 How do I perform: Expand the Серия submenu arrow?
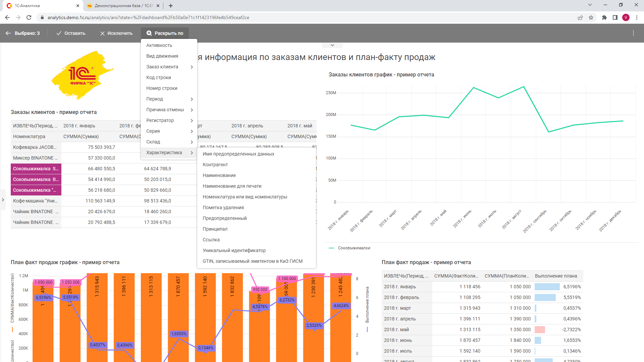coord(192,131)
